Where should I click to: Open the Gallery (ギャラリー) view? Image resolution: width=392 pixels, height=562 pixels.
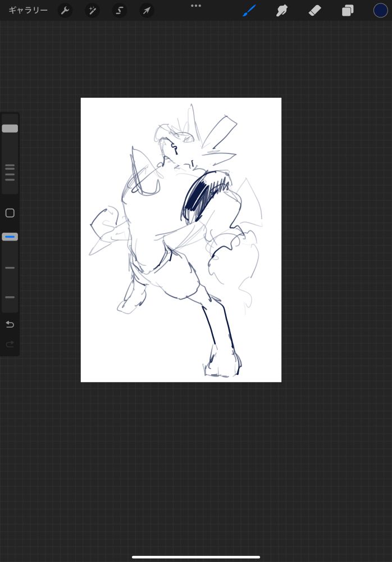tap(28, 10)
